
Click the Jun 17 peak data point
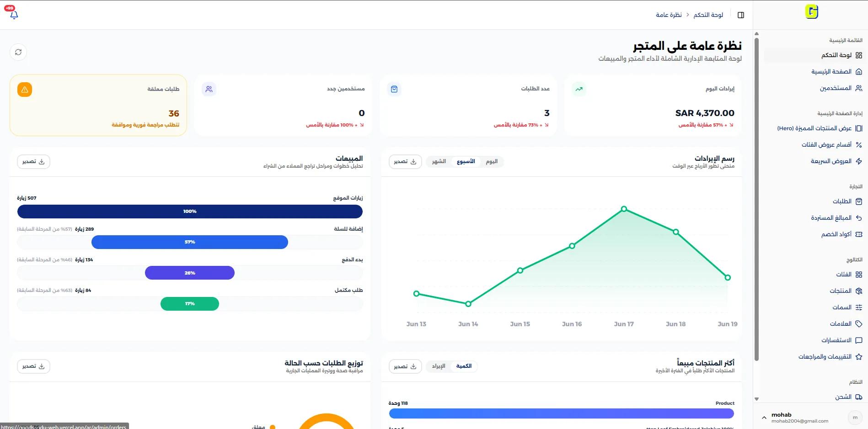coord(624,209)
